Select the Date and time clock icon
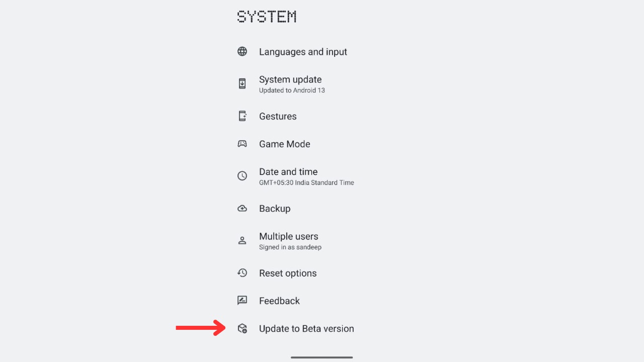The image size is (644, 362). [242, 176]
